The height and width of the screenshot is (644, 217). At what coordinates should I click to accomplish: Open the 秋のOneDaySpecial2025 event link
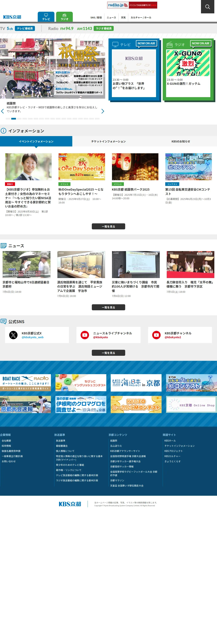click(x=81, y=191)
